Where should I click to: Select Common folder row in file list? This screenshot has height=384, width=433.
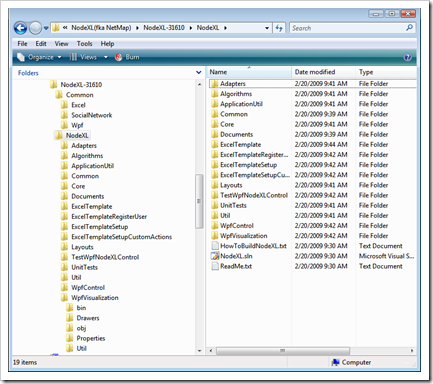tap(313, 114)
